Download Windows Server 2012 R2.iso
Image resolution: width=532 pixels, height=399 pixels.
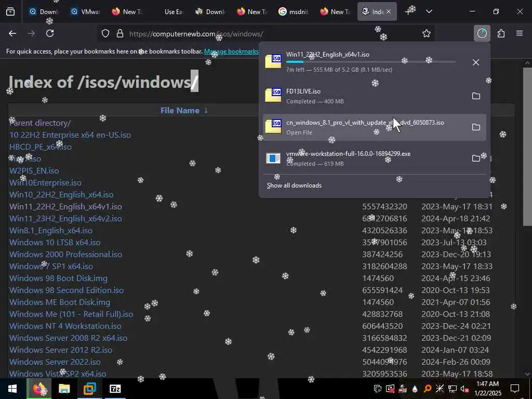pyautogui.click(x=61, y=350)
